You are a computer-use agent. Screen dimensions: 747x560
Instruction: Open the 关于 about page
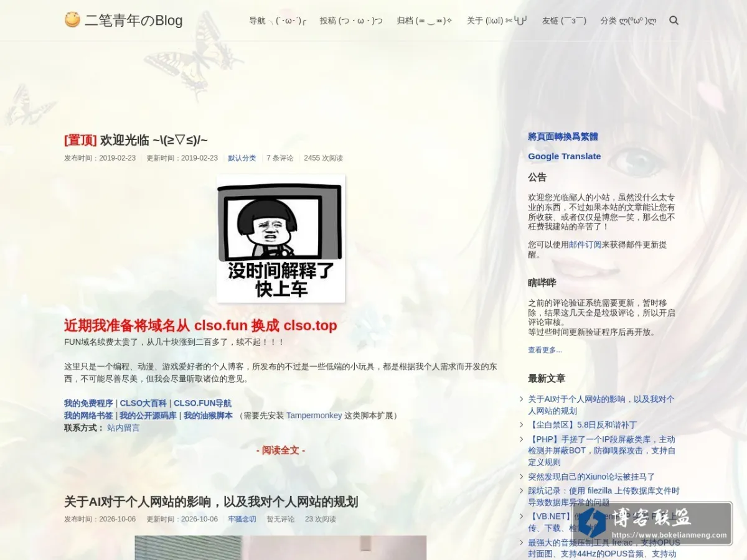pyautogui.click(x=497, y=21)
